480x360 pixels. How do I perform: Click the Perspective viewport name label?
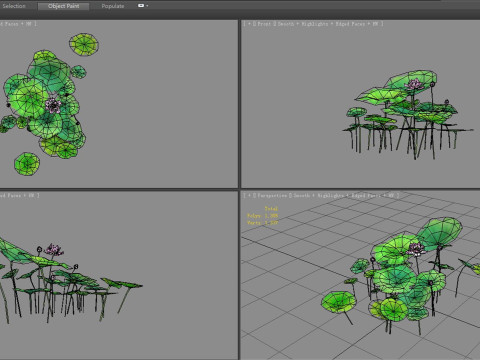(x=272, y=196)
